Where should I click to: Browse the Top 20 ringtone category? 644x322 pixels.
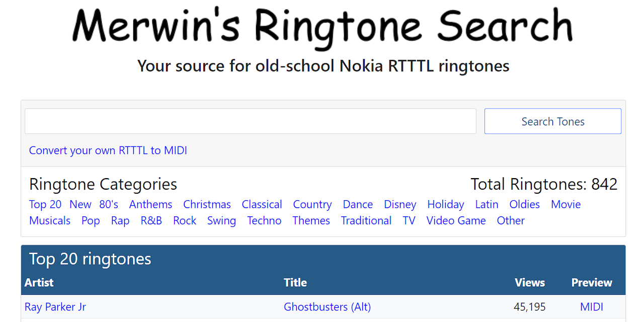(45, 204)
